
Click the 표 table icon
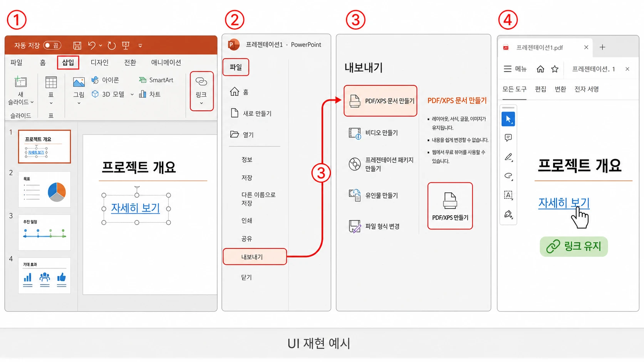51,82
